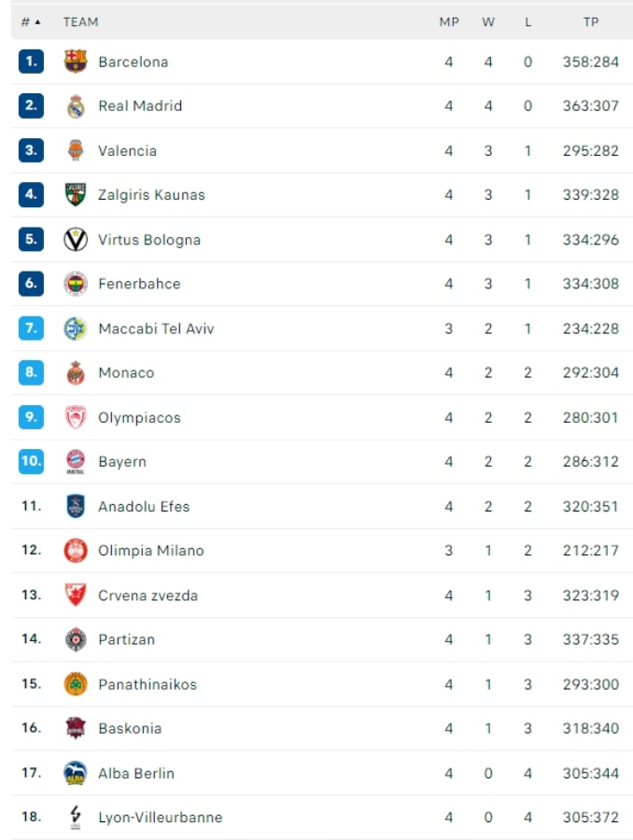This screenshot has width=633, height=840.
Task: Click the Real Madrid crest icon
Action: (76, 106)
